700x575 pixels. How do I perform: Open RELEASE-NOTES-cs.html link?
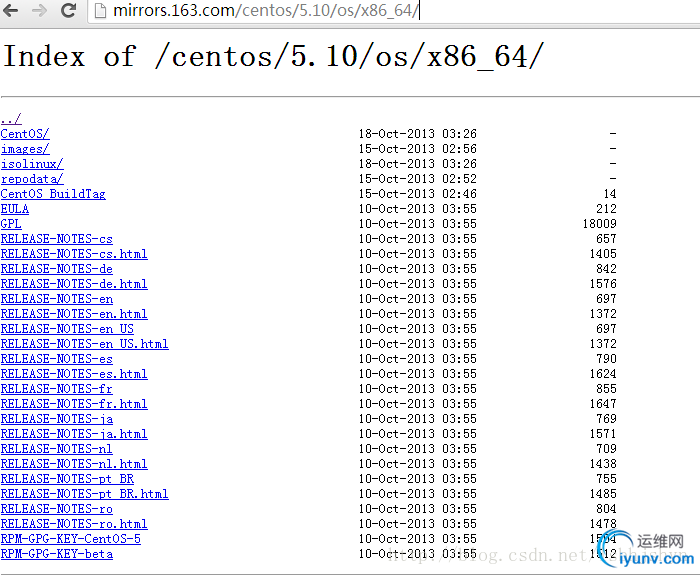pos(74,254)
